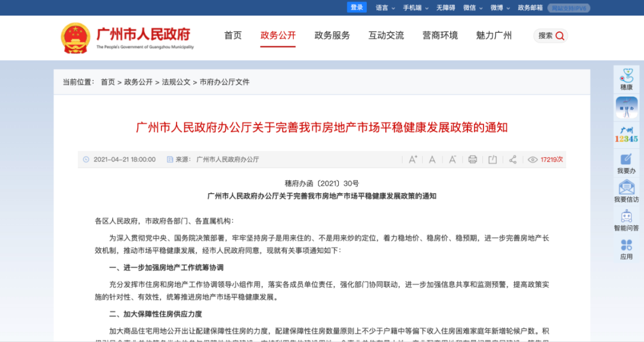Open the 应用 apps sidebar icon
This screenshot has width=644, height=342.
[x=626, y=249]
